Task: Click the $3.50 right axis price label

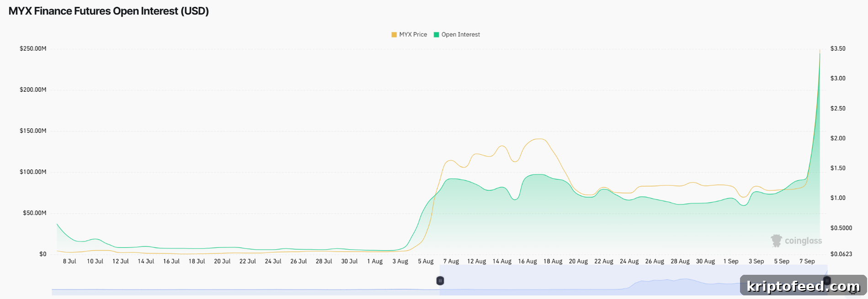Action: (838, 49)
